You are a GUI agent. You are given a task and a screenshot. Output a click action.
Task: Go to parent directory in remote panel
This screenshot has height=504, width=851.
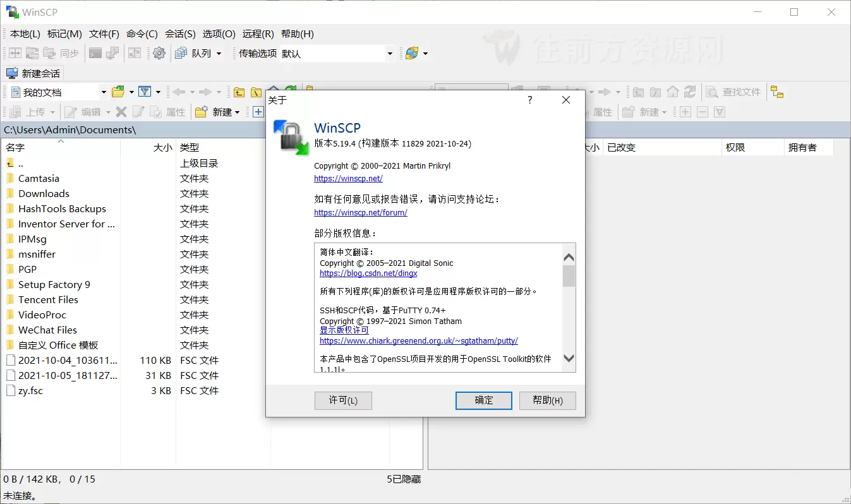[639, 92]
